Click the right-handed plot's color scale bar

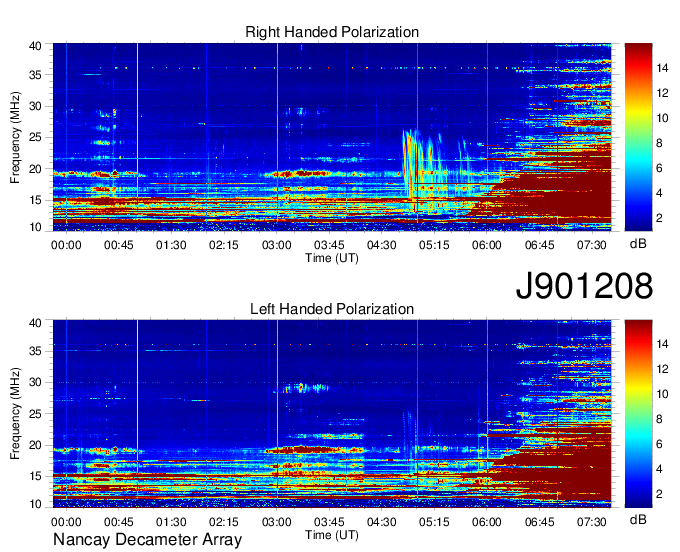click(x=638, y=137)
